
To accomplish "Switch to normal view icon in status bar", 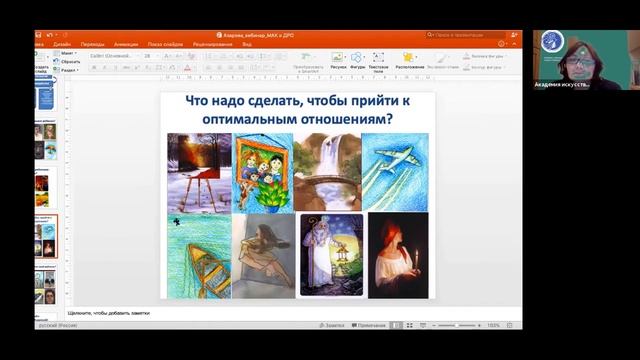I will 396,325.
